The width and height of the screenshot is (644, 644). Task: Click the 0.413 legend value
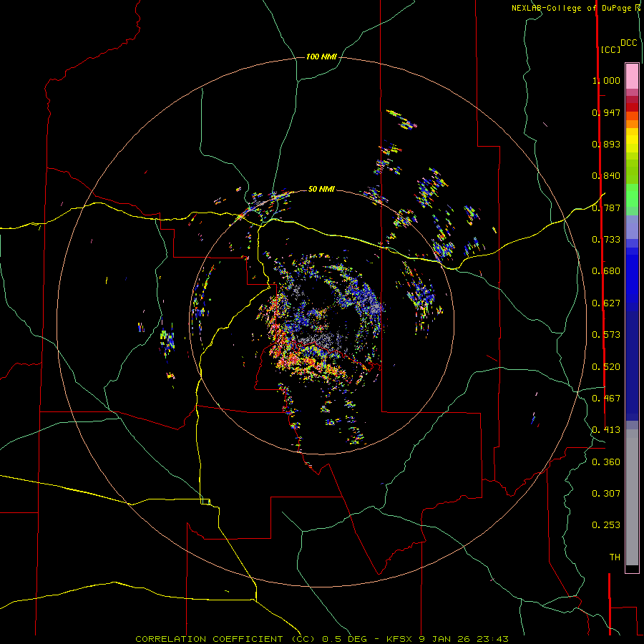606,430
